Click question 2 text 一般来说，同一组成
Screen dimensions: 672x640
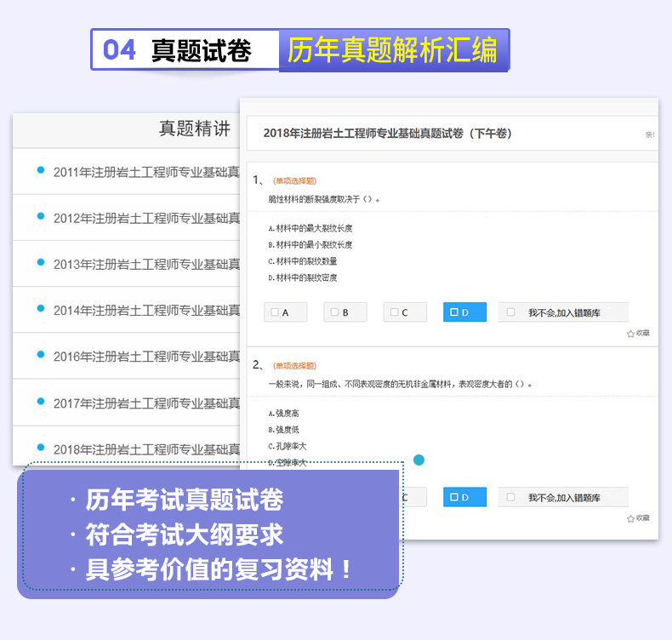coord(303,384)
